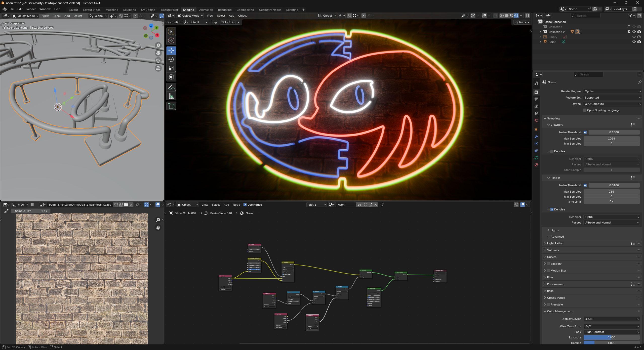Screen dimensions: 644x350
Task: Pin the node editor to Neon material
Action: (382, 205)
